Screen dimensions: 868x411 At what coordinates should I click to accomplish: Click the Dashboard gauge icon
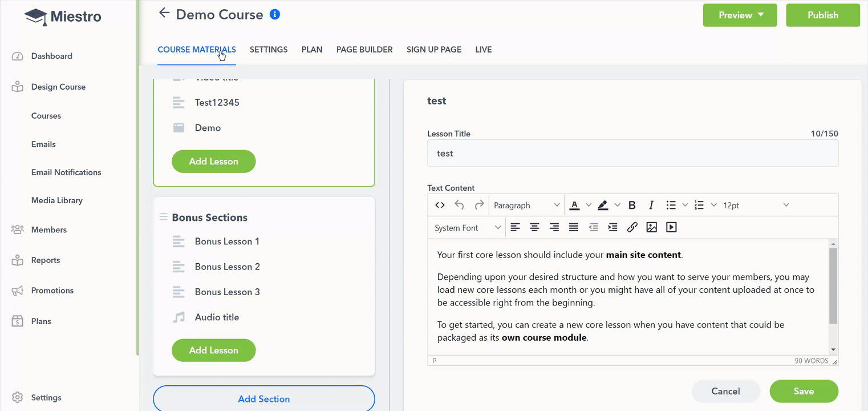17,56
